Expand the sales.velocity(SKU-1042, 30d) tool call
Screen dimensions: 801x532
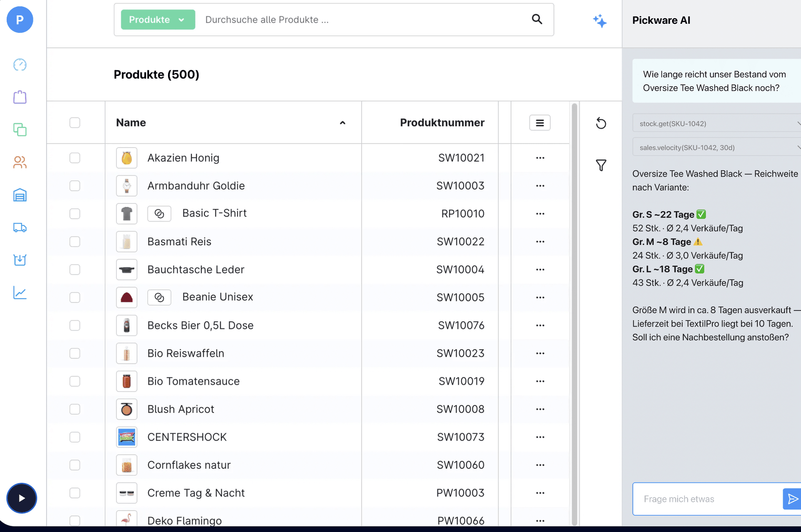coord(717,147)
